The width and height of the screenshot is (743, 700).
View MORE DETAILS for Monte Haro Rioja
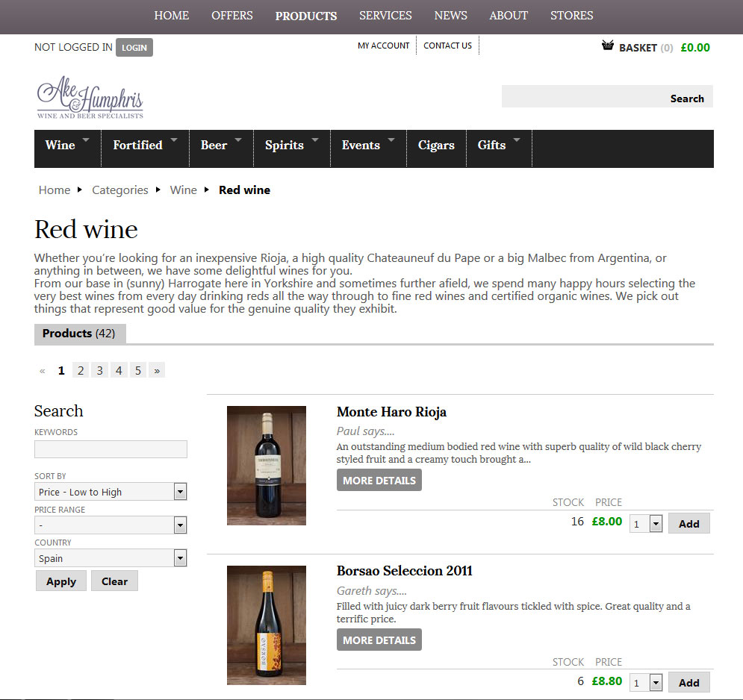click(x=379, y=481)
